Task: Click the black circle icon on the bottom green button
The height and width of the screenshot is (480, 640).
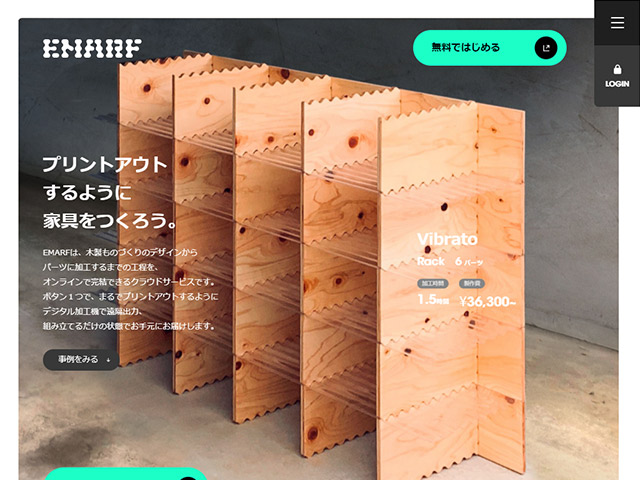Action: [x=188, y=478]
